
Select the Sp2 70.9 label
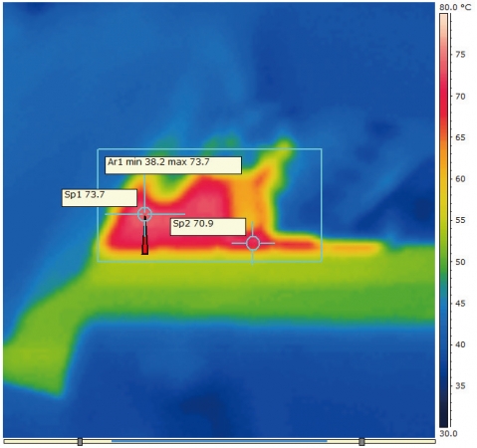[208, 227]
